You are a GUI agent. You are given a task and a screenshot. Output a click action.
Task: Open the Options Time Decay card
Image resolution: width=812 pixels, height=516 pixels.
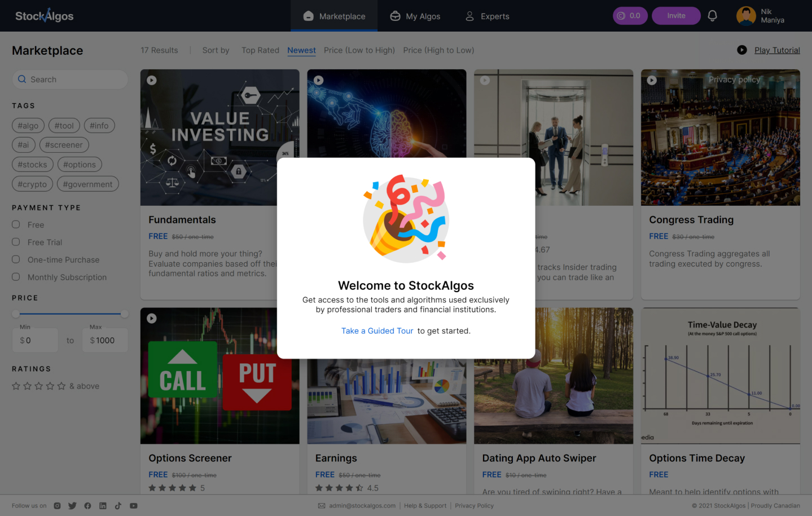697,458
